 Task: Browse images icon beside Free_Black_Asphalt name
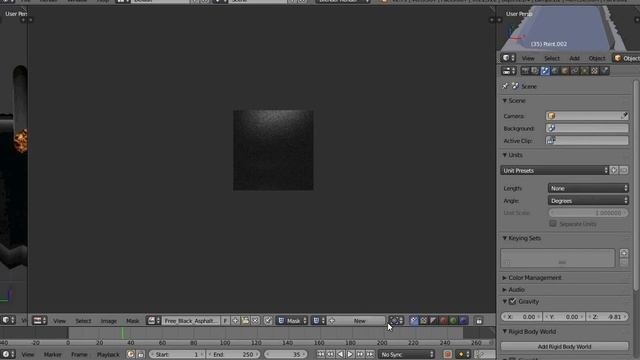pyautogui.click(x=153, y=321)
